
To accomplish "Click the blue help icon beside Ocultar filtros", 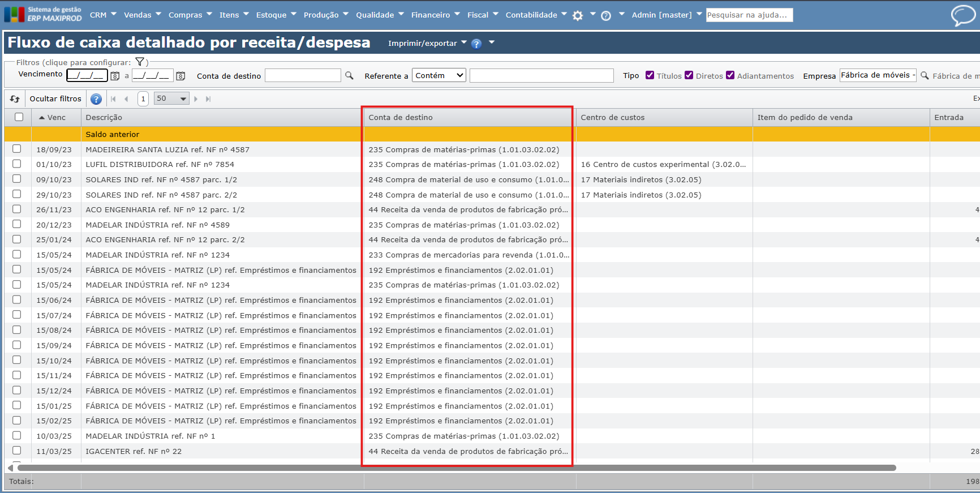I will point(96,99).
